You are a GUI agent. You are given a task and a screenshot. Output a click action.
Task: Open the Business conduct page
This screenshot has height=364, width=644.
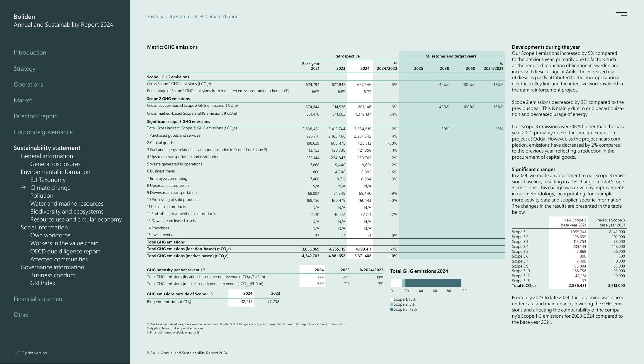[53, 275]
